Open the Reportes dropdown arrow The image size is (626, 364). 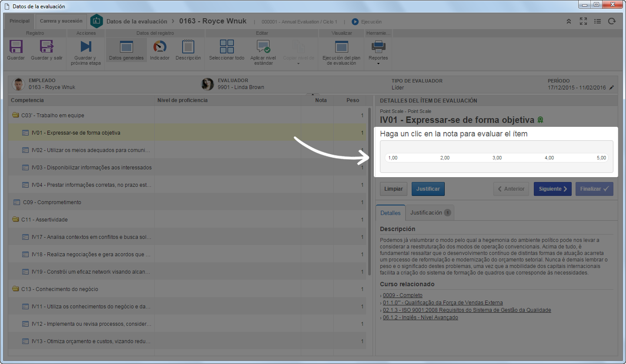[378, 64]
